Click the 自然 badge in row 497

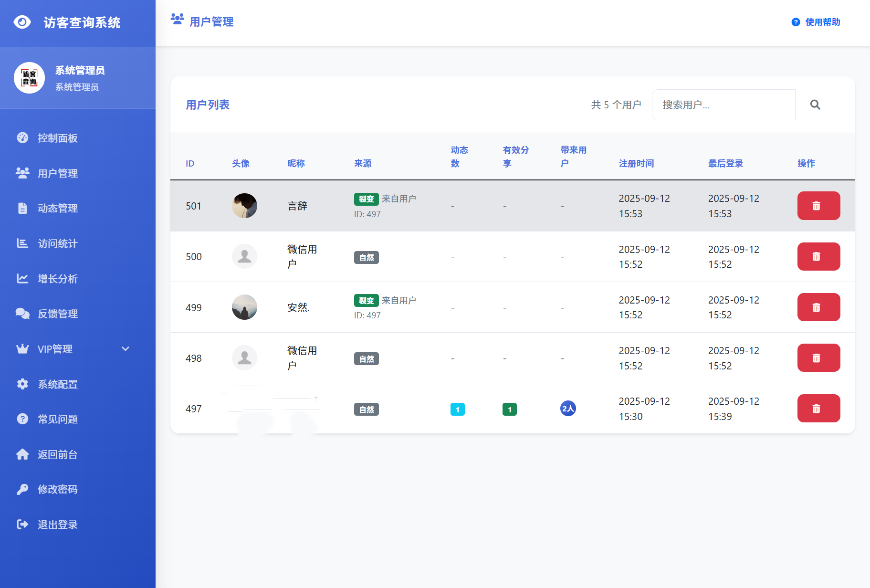[367, 409]
